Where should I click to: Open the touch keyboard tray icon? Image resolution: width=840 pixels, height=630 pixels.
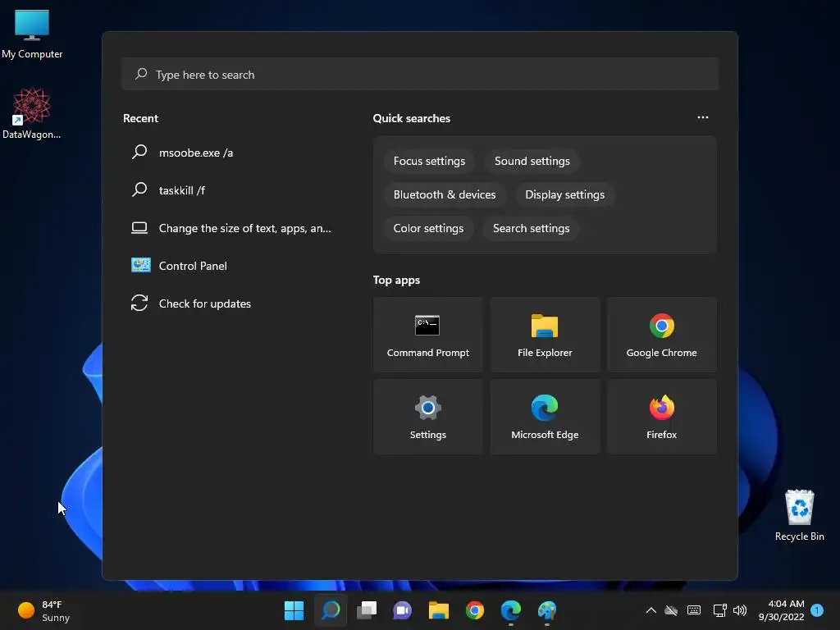coord(694,610)
